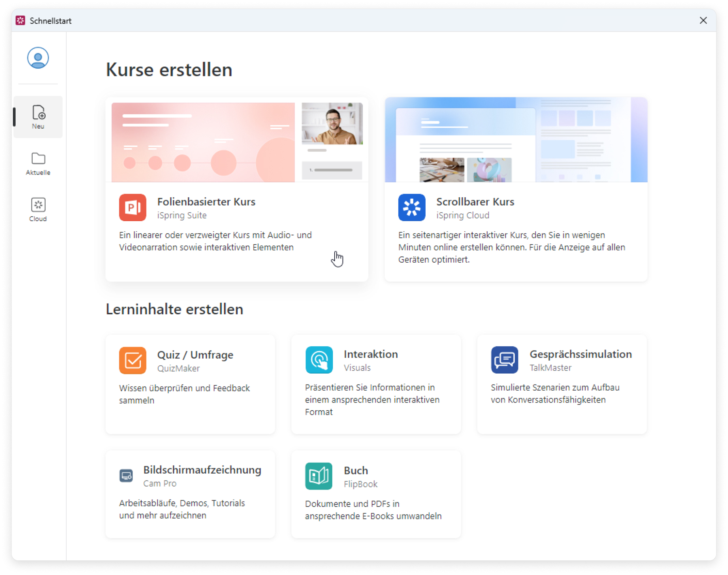
Task: Click the FlipBook open book icon
Action: tap(319, 476)
